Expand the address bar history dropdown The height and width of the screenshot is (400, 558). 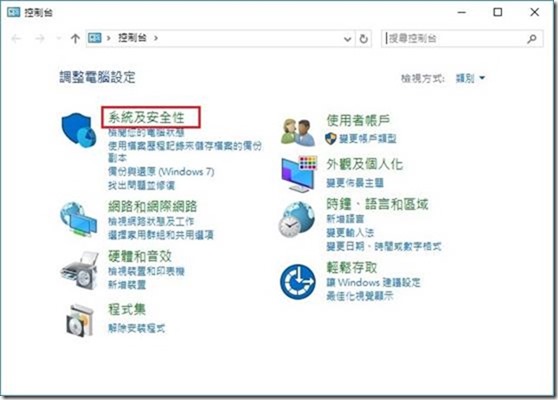(348, 39)
